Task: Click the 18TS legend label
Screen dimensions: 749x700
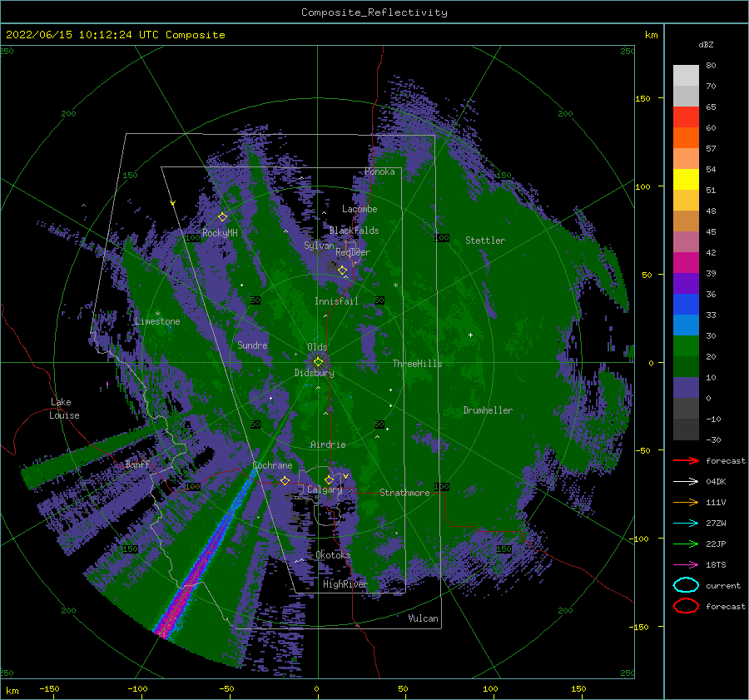Action: [x=716, y=565]
